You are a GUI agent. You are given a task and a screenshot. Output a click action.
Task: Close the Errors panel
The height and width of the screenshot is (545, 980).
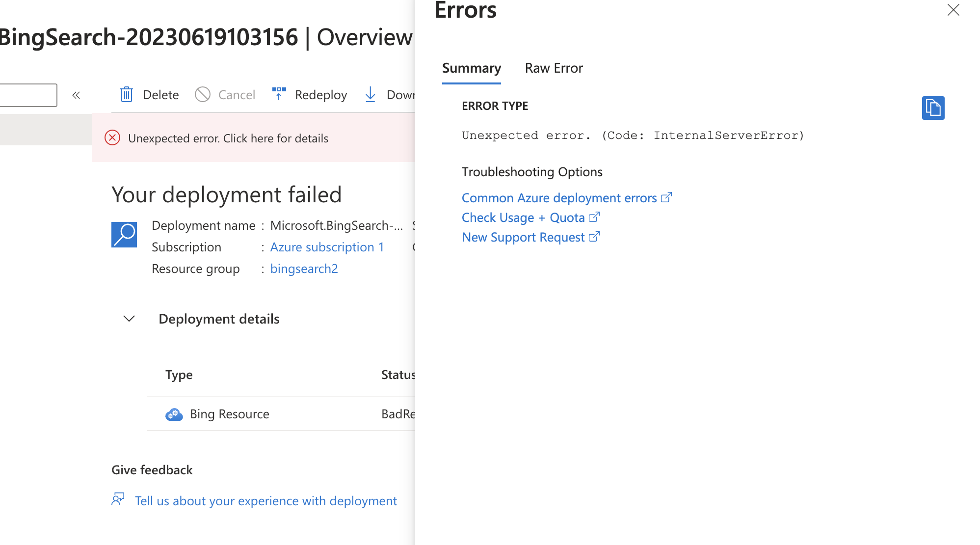(953, 10)
